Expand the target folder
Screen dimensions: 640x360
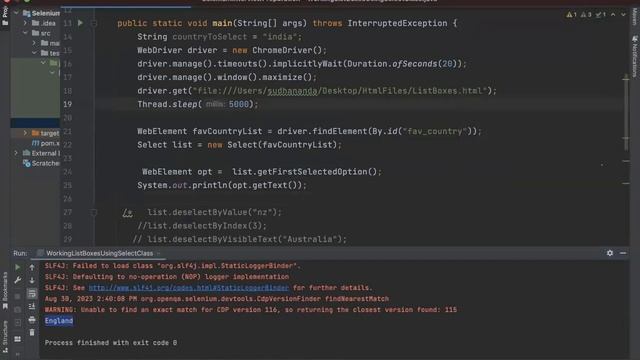(25, 133)
